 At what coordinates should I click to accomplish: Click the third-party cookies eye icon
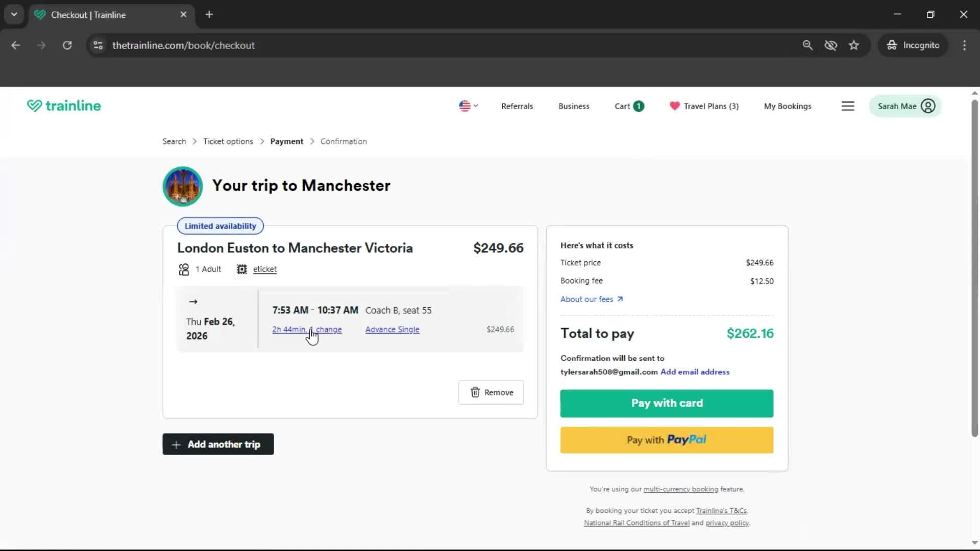830,45
